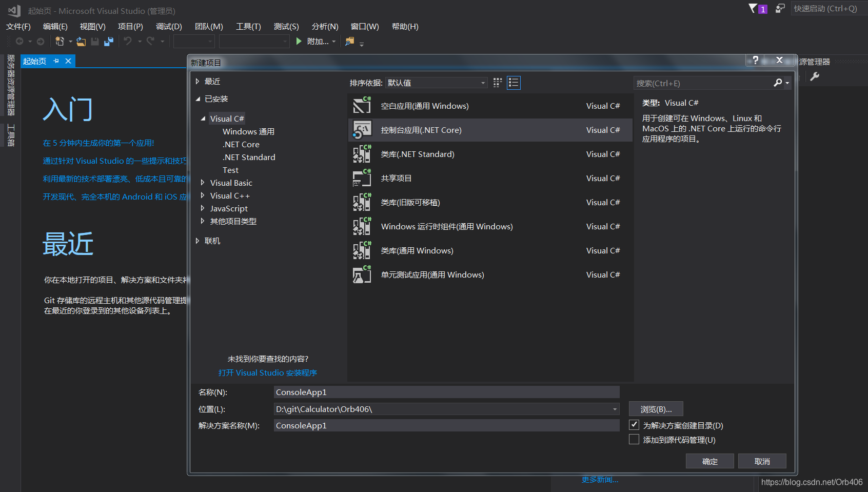Click the wrench properties icon behind dialog

[x=815, y=77]
